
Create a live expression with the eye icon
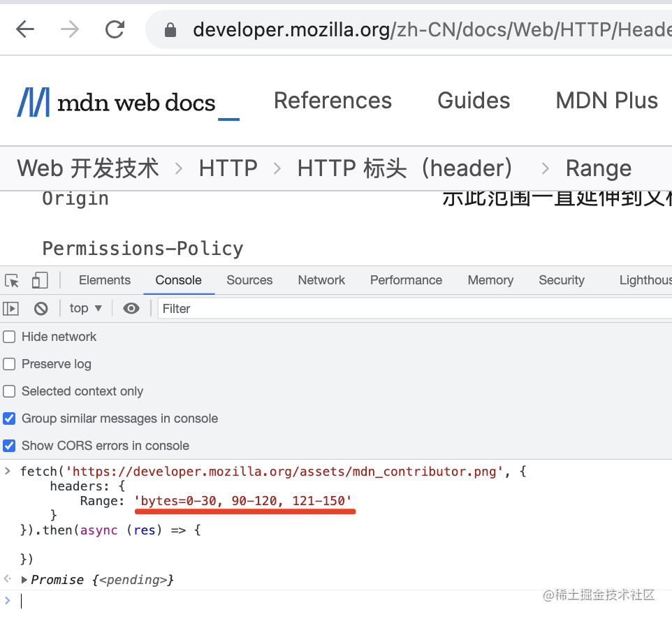(x=131, y=308)
